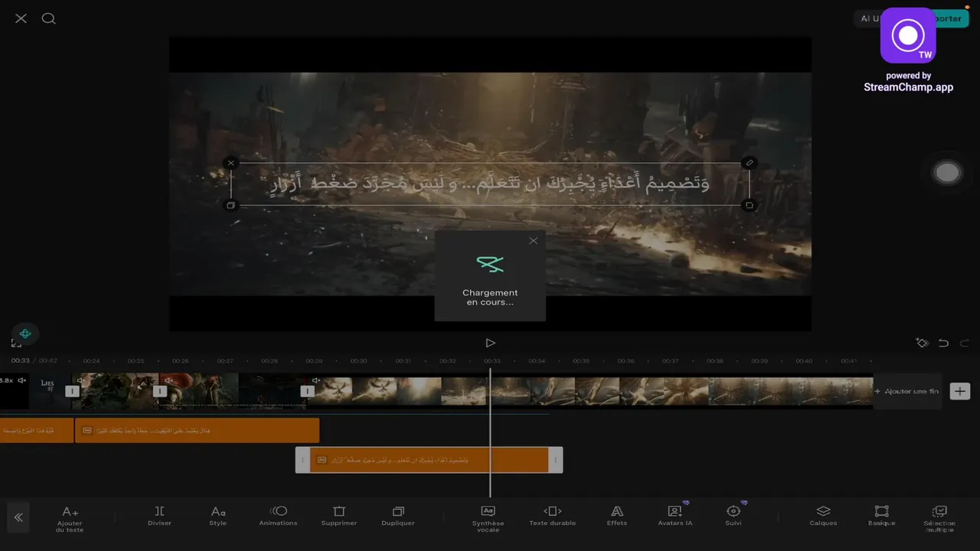Screen dimensions: 980x551
Task: Click the transition marker near 00:29
Action: 307,391
